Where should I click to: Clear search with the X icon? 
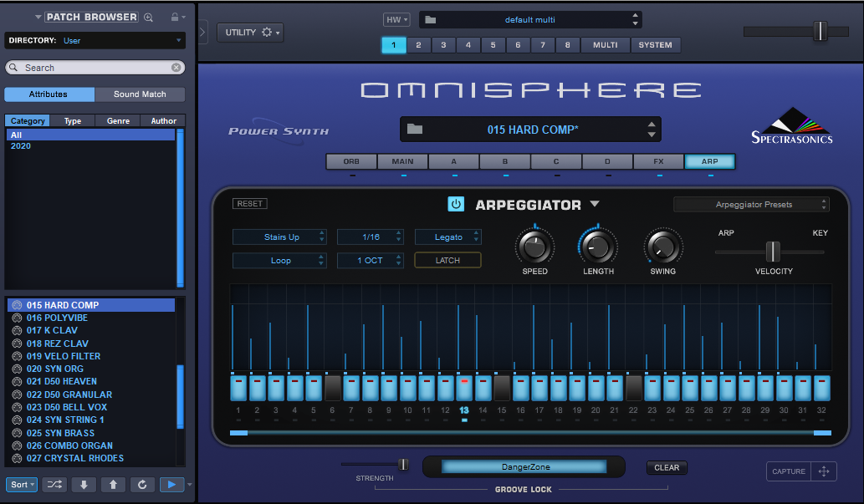pyautogui.click(x=176, y=68)
